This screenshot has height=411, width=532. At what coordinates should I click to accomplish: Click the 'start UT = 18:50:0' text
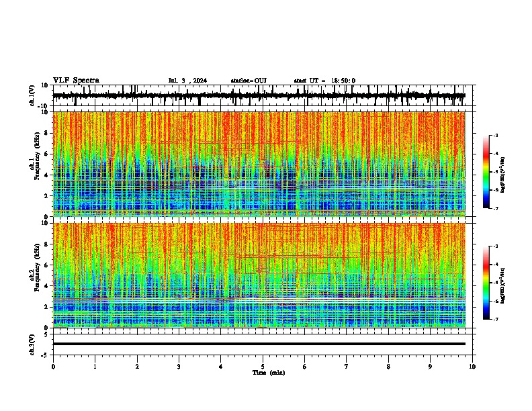tap(324, 81)
